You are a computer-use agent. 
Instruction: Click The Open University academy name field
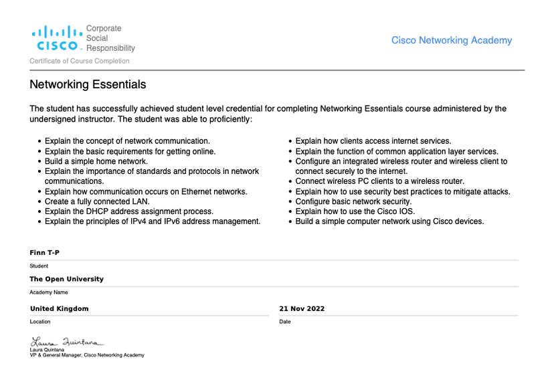pos(66,279)
